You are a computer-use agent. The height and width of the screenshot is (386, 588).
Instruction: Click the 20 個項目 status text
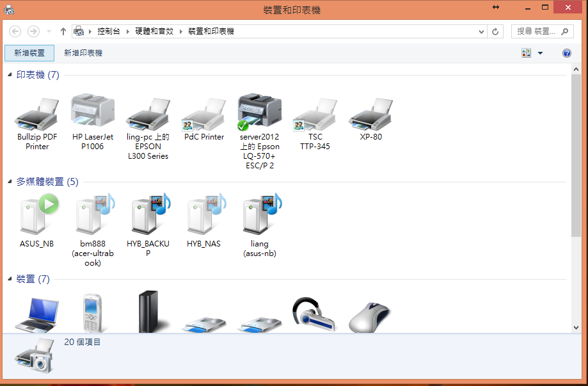click(82, 342)
